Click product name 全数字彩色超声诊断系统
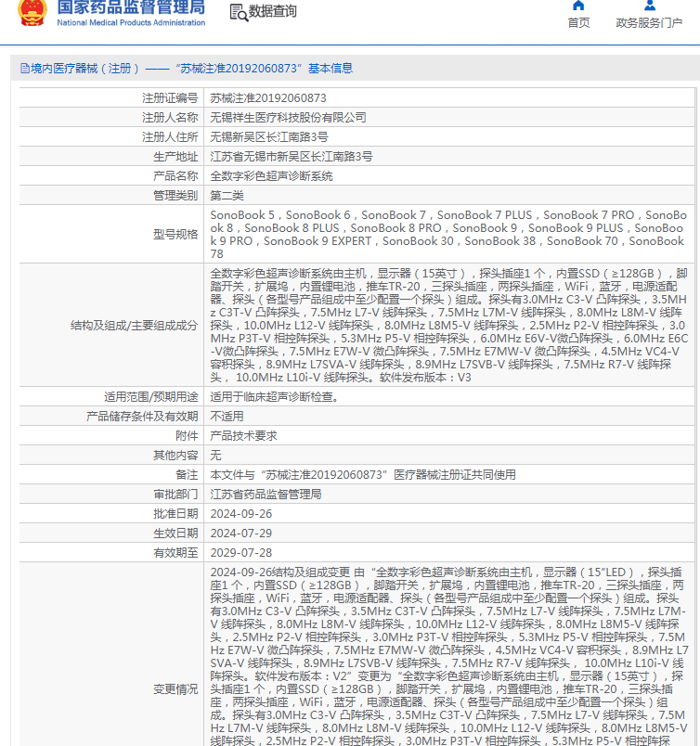Image resolution: width=700 pixels, height=746 pixels. [271, 176]
